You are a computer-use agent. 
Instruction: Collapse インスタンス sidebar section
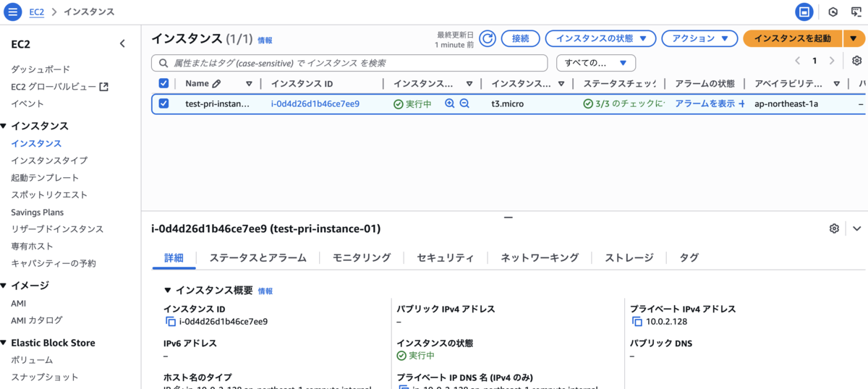[4, 126]
